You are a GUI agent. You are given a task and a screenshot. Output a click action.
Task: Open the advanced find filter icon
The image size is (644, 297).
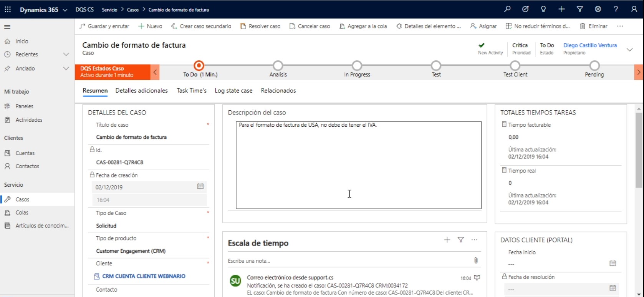580,9
